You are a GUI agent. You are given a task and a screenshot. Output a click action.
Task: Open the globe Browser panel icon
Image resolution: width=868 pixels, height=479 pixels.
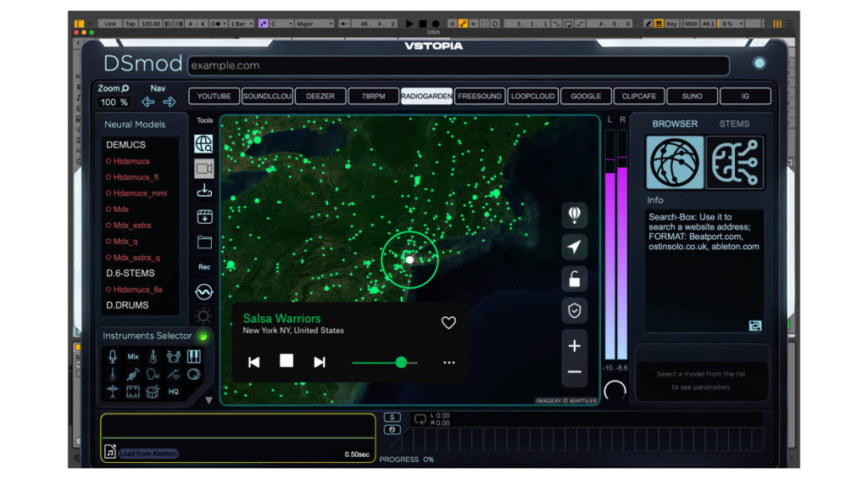click(675, 163)
